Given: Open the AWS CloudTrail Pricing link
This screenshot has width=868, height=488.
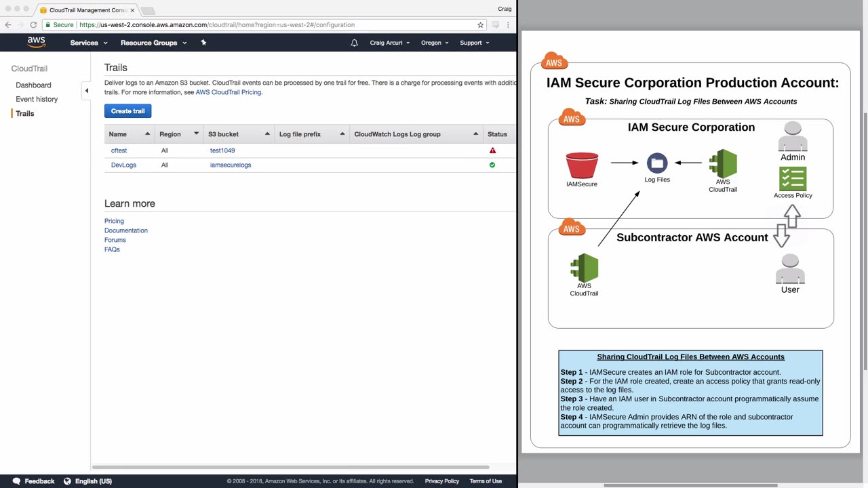Looking at the screenshot, I should 228,92.
